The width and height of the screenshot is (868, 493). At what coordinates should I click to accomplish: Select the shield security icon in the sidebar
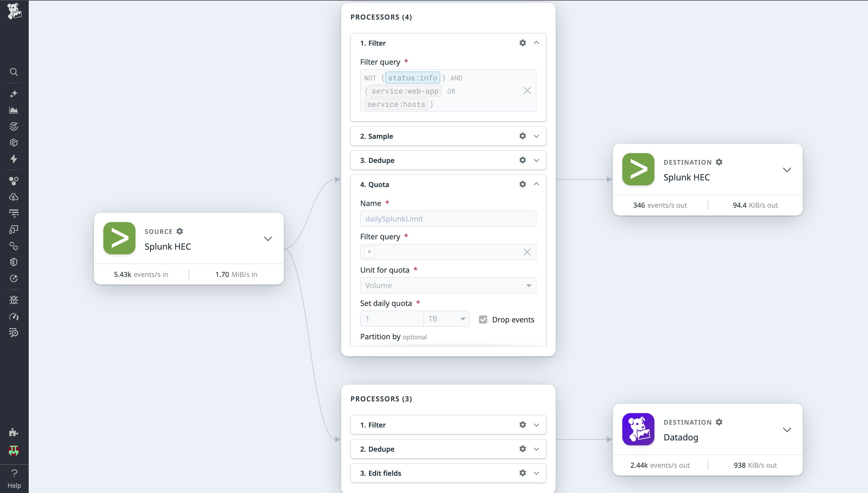coord(14,261)
